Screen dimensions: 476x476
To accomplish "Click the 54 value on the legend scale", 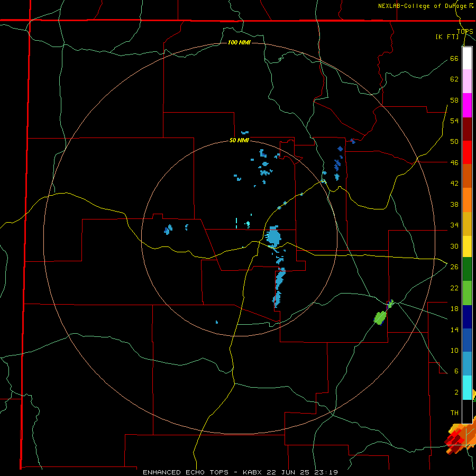I will 454,121.
